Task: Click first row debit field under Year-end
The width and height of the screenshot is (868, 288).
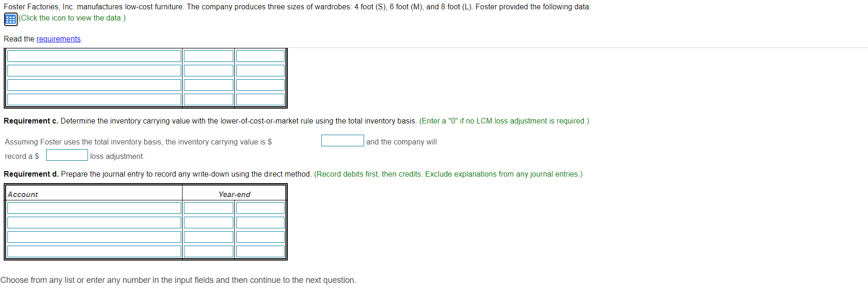Action: click(209, 208)
